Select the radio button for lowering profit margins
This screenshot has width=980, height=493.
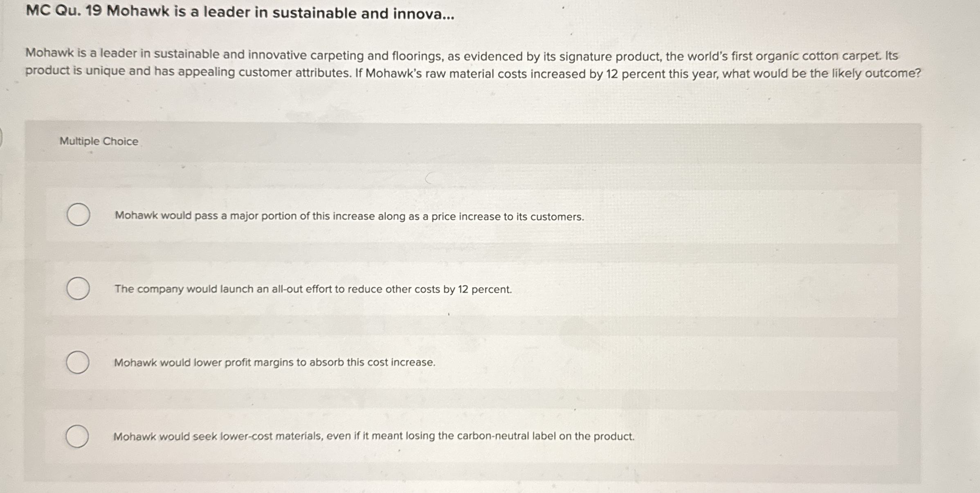[79, 362]
